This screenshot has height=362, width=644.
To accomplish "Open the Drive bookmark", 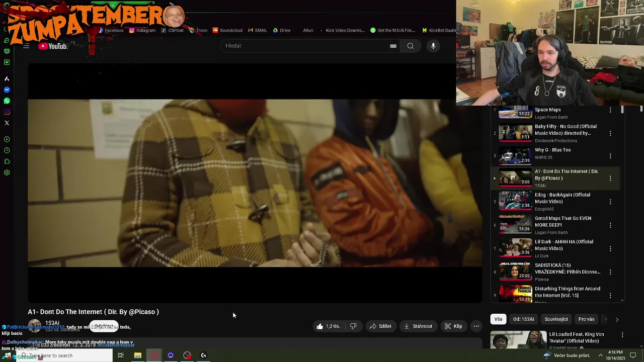I will coord(282,30).
